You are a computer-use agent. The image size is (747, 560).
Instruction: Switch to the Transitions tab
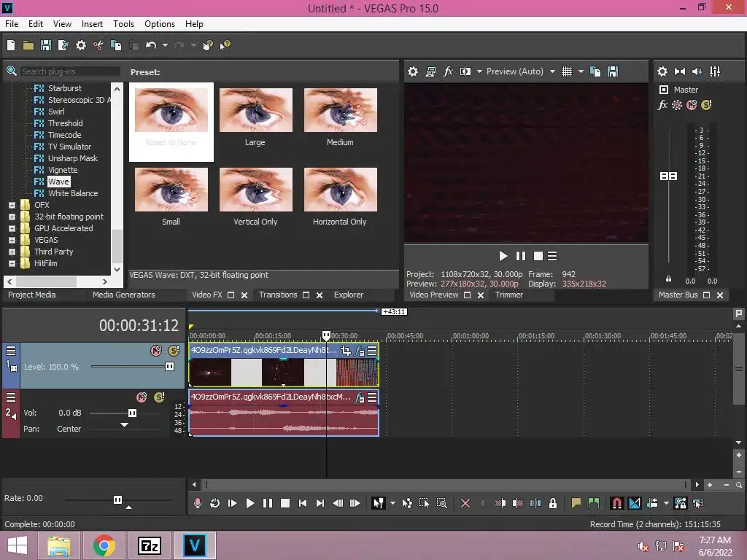tap(278, 295)
